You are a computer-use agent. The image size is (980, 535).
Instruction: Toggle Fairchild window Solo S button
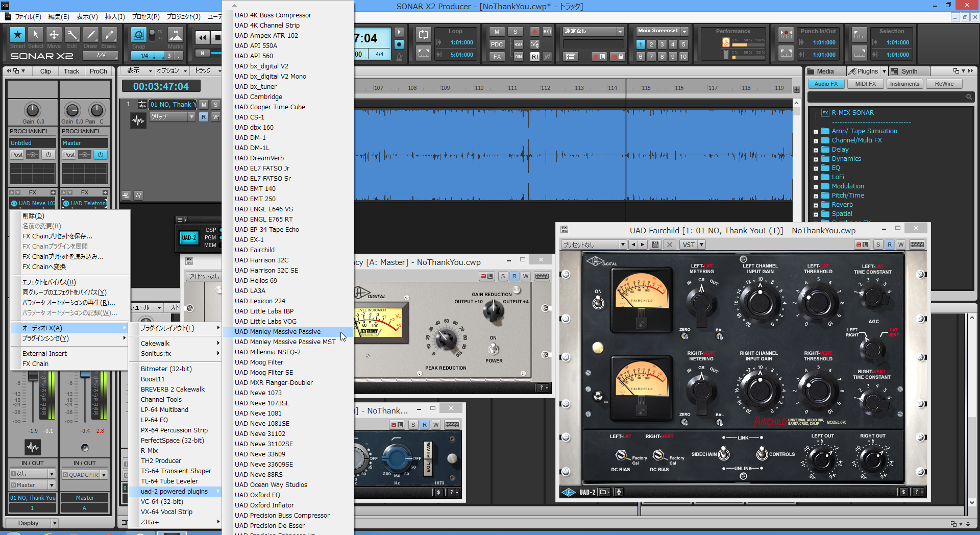coord(878,245)
